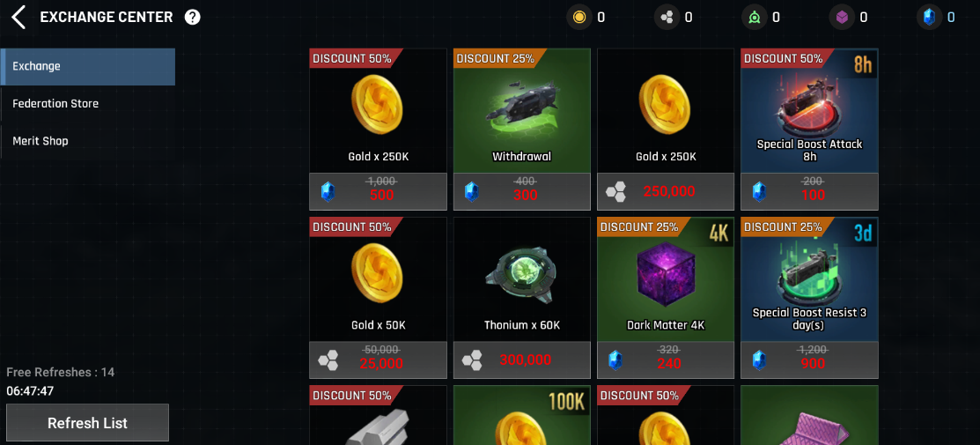Buy Gold x 50K for 25,000 thonium
This screenshot has height=445, width=980.
coord(378,360)
